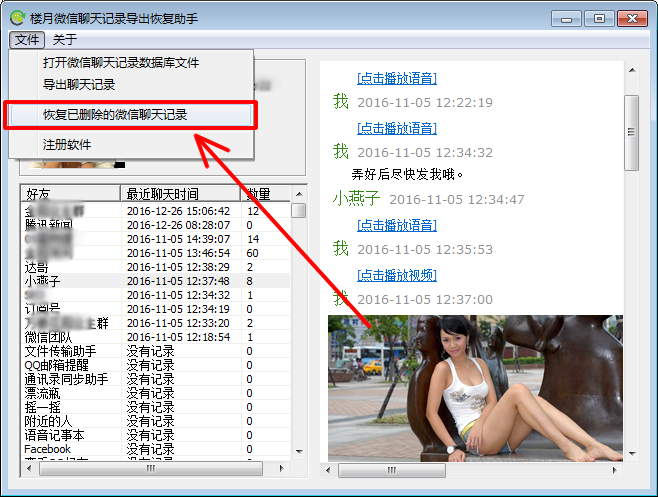Click 点击播放视频 link
The width and height of the screenshot is (658, 497).
(397, 275)
